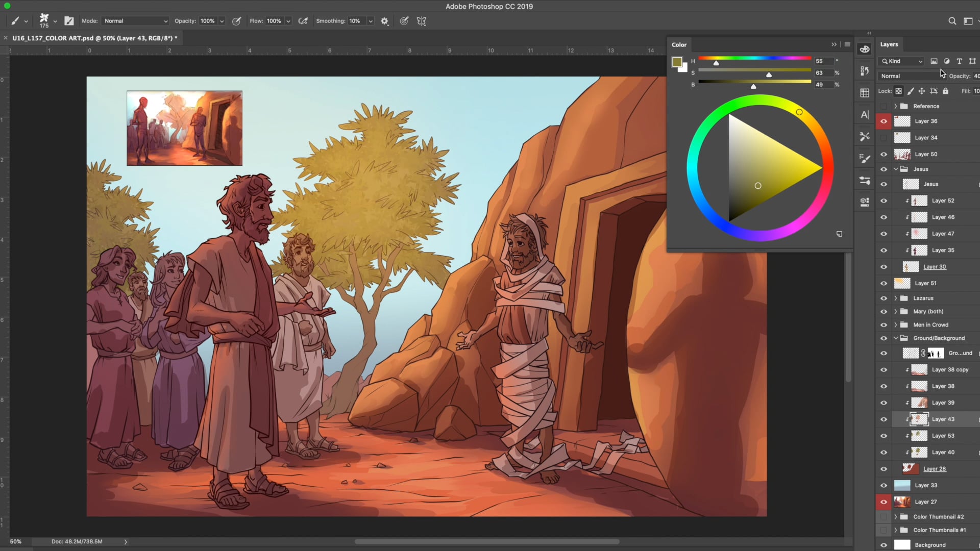Screen dimensions: 980x551
Task: Open the brush Mode dropdown
Action: point(135,21)
